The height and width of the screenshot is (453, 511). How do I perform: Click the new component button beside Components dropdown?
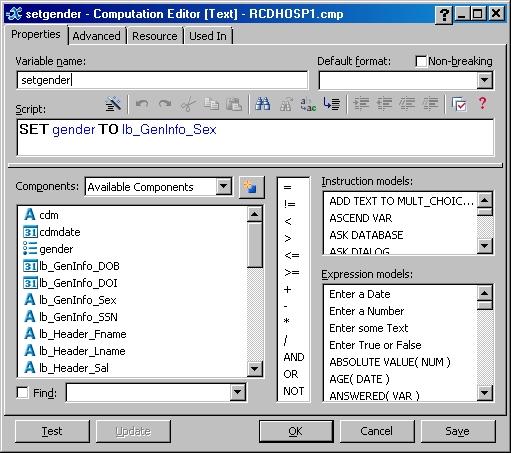point(252,187)
